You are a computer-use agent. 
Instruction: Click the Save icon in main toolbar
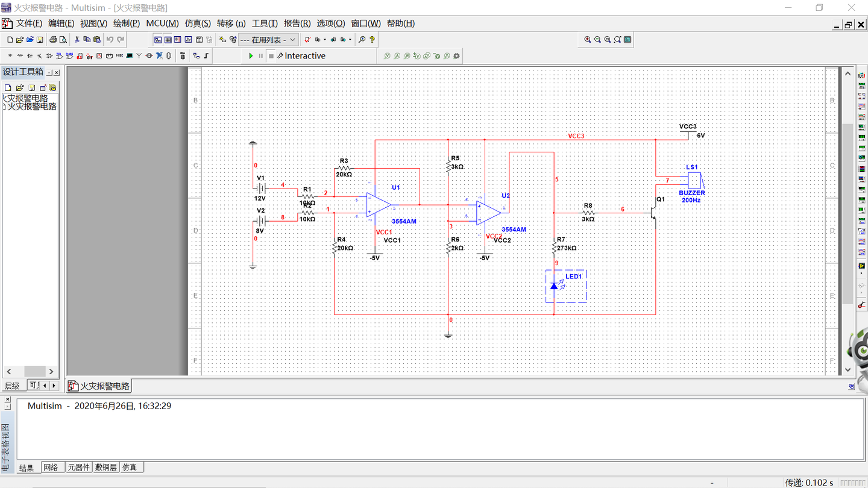click(x=40, y=40)
